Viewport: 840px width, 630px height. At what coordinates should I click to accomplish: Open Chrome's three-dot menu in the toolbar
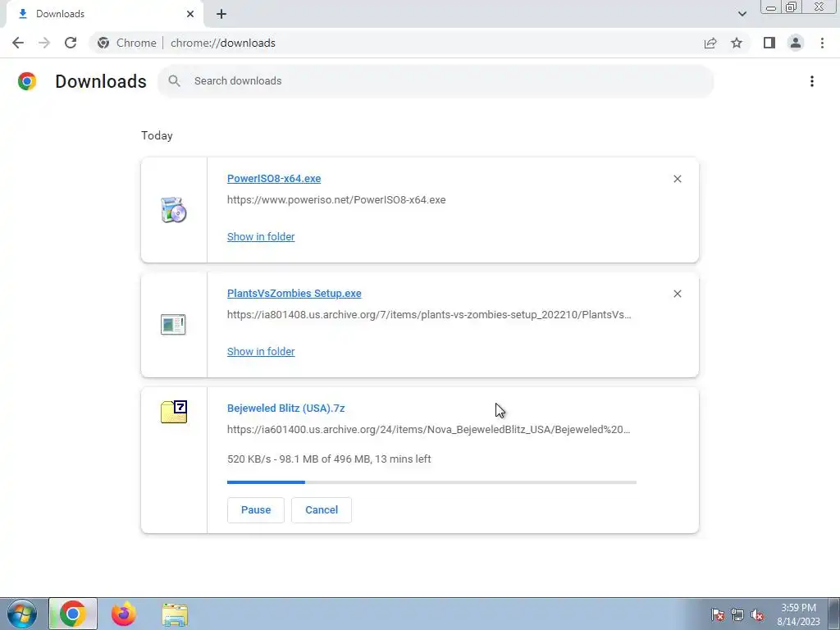point(822,43)
